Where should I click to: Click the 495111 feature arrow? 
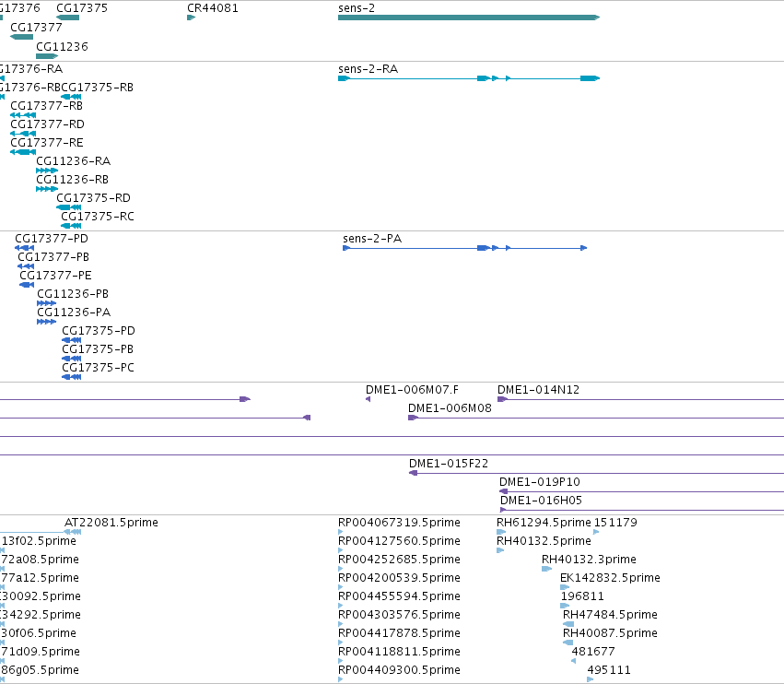click(591, 679)
